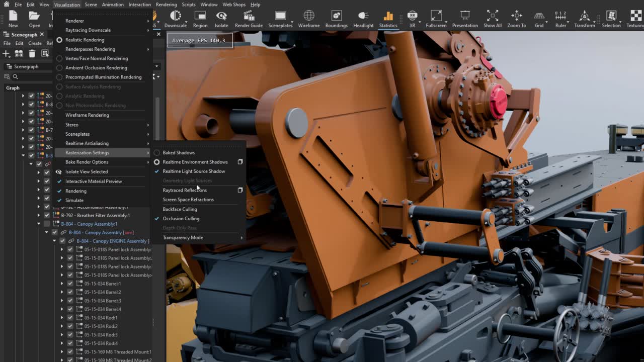Image resolution: width=644 pixels, height=362 pixels.
Task: Expand the 05-15-034 Rod:1 tree node
Action: (62, 318)
